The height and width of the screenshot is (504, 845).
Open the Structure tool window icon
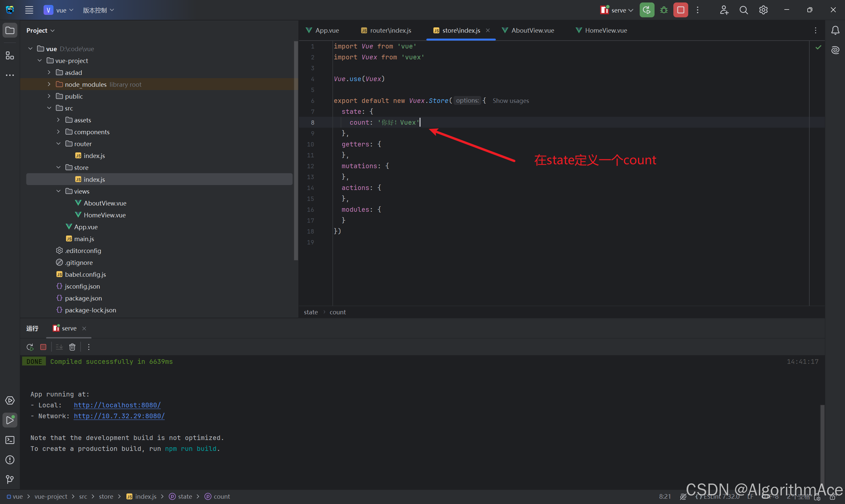pos(10,55)
